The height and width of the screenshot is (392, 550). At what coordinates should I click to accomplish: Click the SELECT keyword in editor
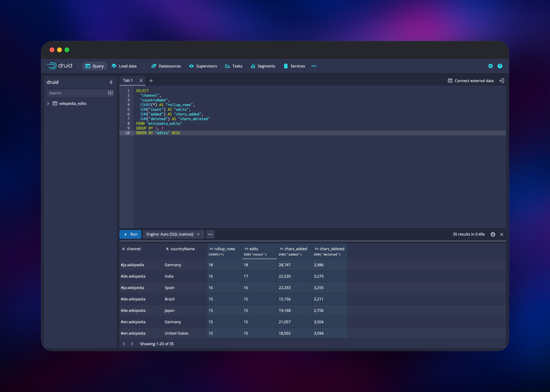(142, 91)
